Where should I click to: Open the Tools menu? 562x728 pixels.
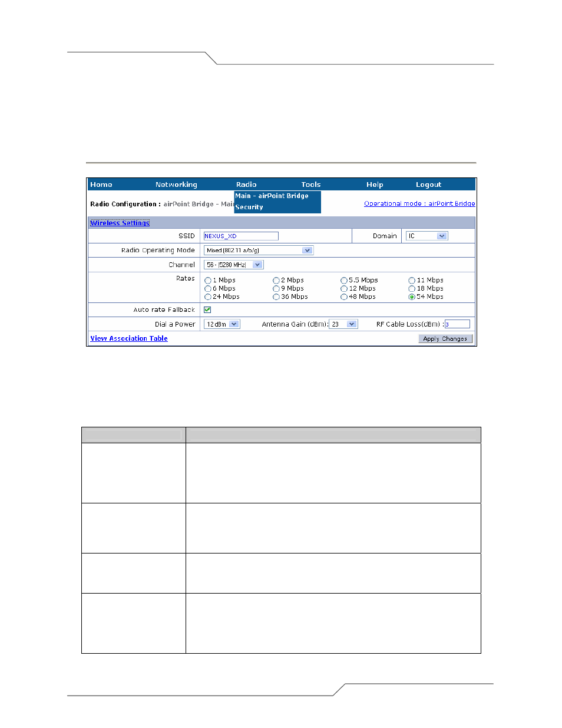[x=311, y=185]
